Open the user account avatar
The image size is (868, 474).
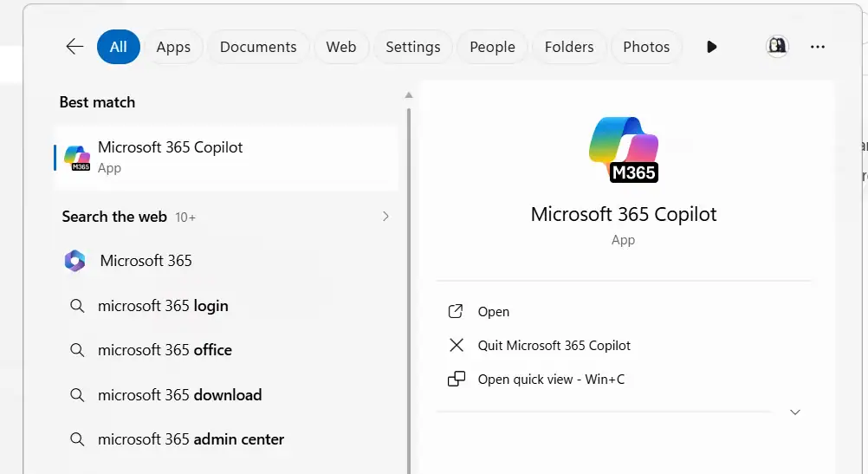(777, 46)
